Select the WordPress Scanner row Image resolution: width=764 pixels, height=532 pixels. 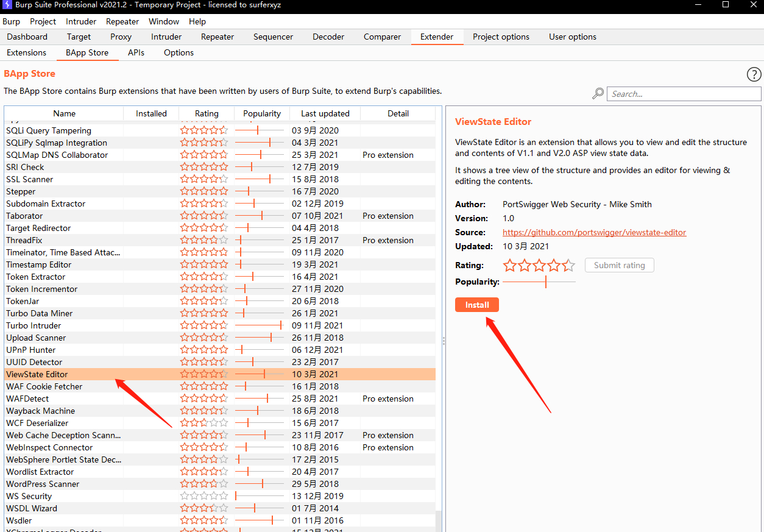coord(220,484)
